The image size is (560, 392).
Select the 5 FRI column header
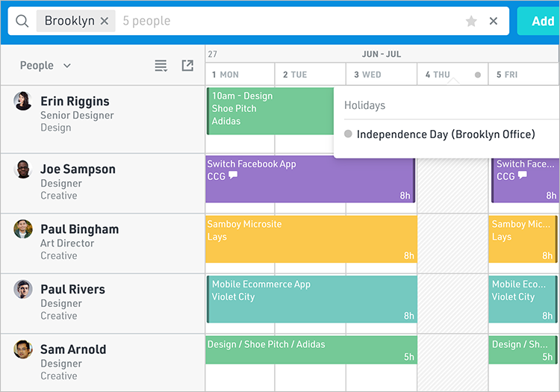click(x=523, y=74)
